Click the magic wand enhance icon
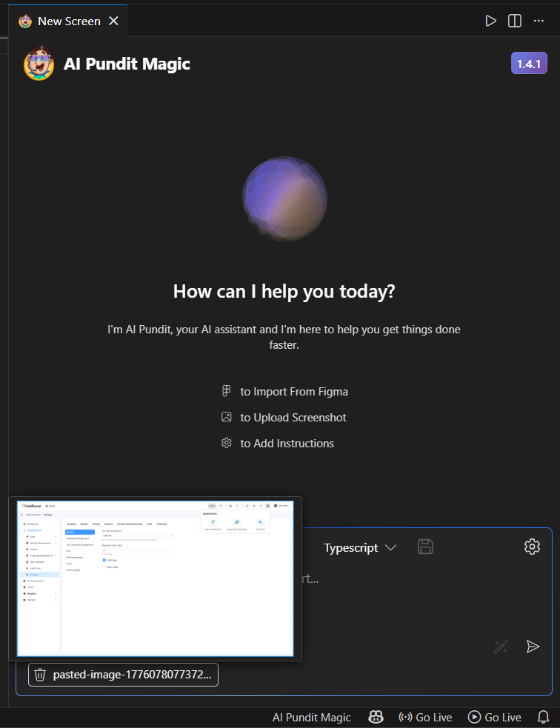 [x=501, y=647]
